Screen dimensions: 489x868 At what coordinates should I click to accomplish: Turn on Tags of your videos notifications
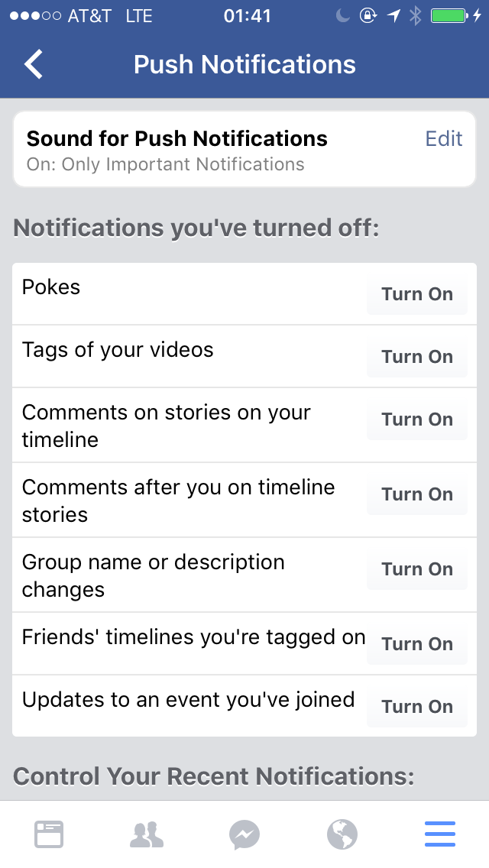(417, 357)
